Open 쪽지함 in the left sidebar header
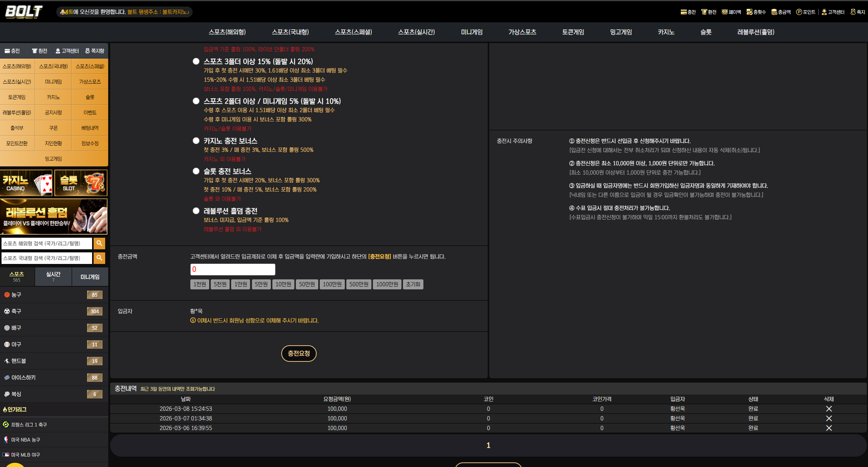 pos(95,51)
